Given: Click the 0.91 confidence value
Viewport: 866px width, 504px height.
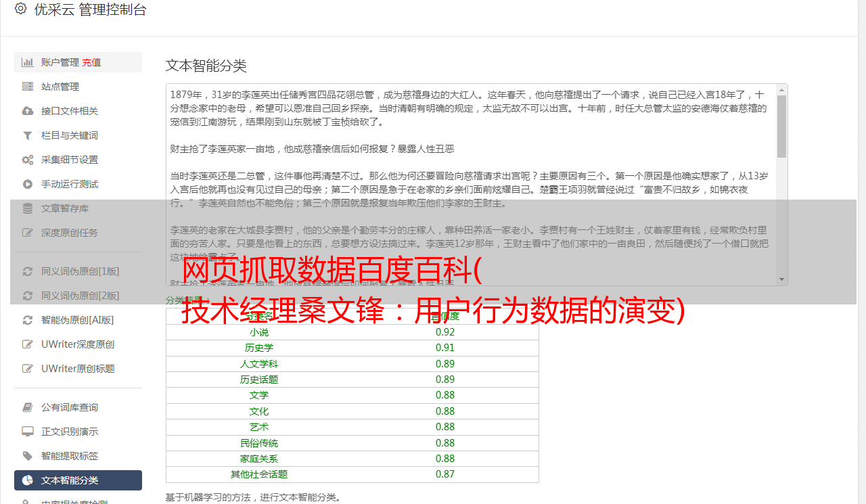Looking at the screenshot, I should coord(445,348).
